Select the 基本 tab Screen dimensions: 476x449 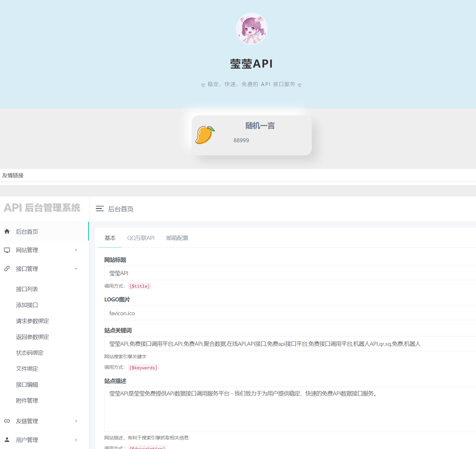110,238
